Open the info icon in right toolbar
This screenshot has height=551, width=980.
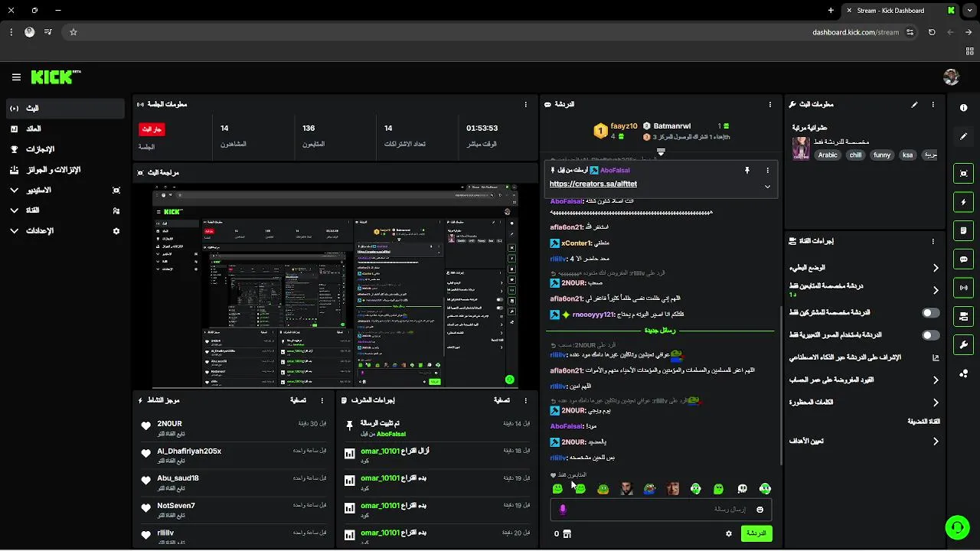963,108
